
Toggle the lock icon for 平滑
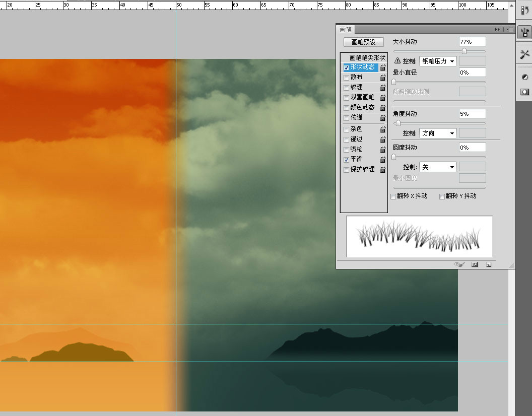383,160
